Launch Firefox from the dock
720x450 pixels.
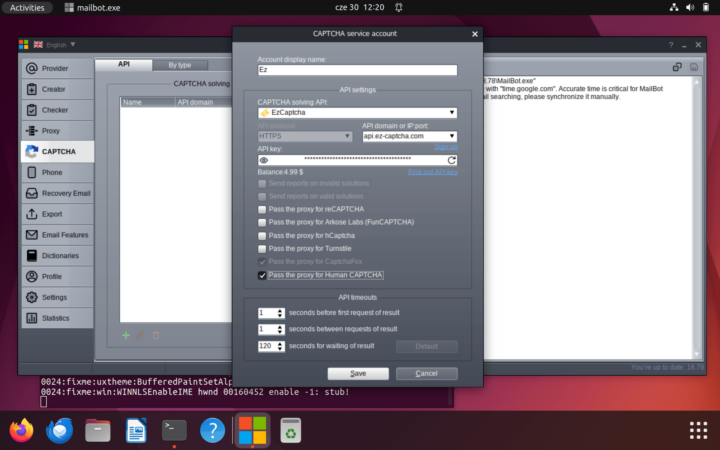(x=21, y=430)
